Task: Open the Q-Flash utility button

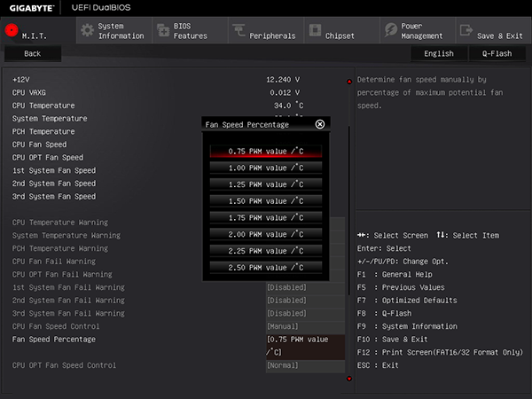Action: tap(497, 53)
